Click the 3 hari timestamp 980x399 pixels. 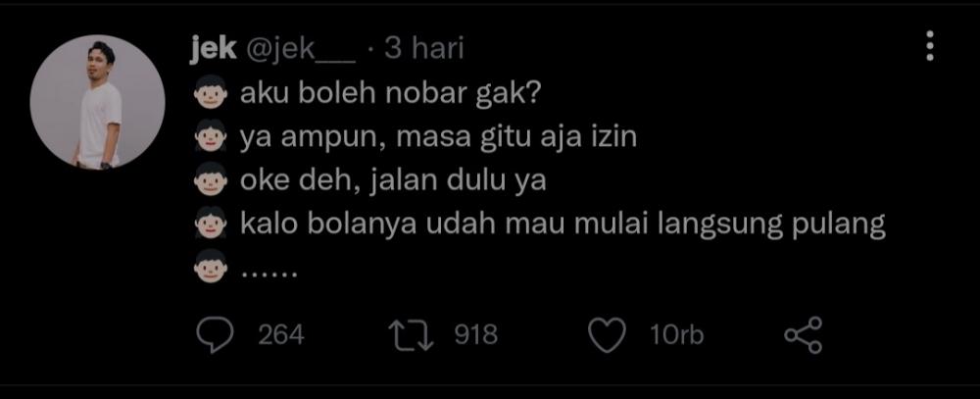tap(424, 49)
